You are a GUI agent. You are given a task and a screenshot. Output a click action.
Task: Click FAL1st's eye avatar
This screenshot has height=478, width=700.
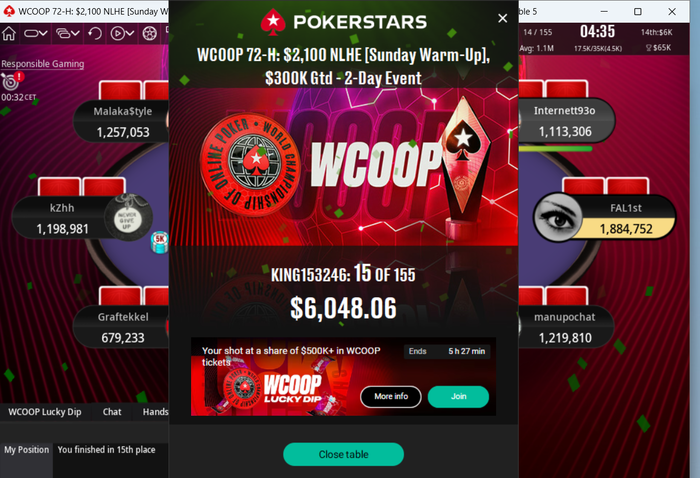(x=558, y=217)
